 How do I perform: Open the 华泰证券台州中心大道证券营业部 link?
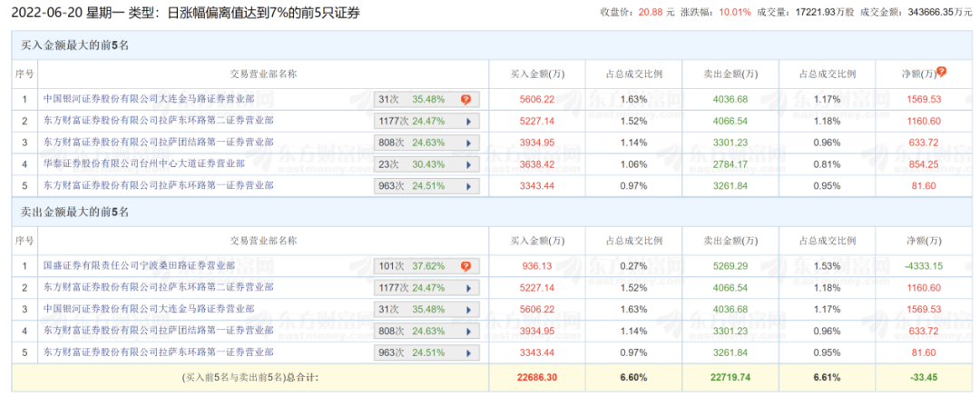143,164
